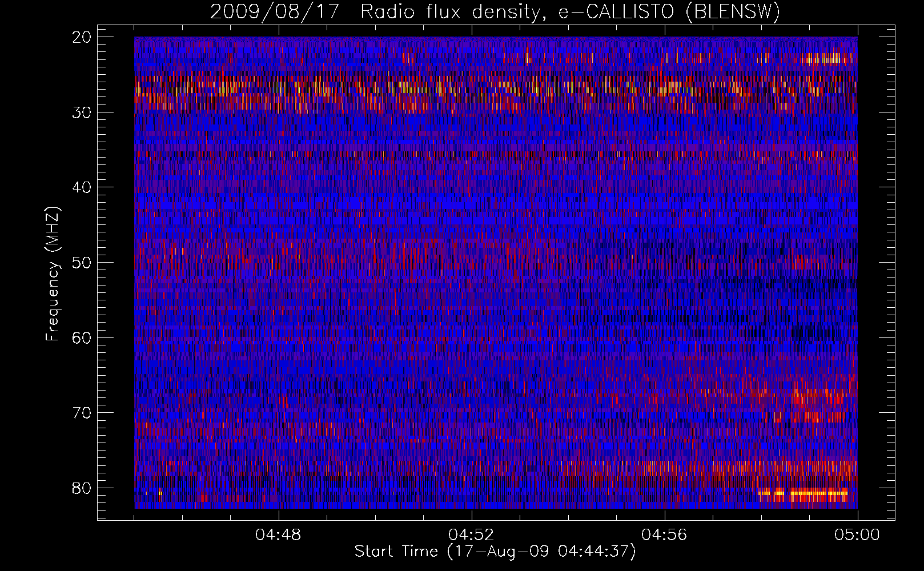The image size is (924, 571).
Task: Click the 20 frequency tick label
Action: click(x=82, y=37)
